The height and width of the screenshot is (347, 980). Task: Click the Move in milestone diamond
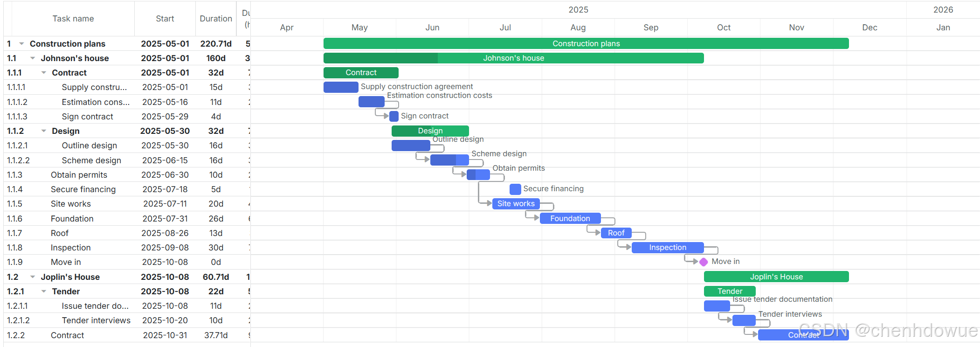click(x=704, y=262)
